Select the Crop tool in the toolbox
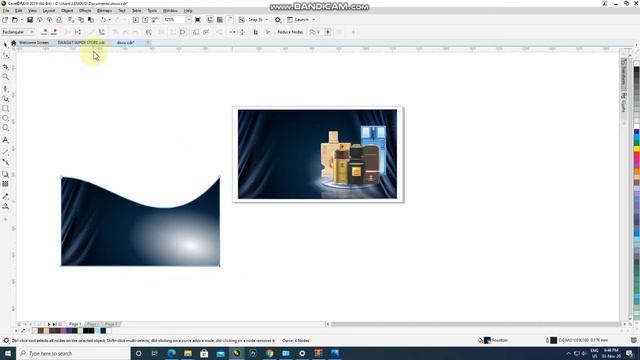Screen dimensions: 640x360 click(x=5, y=67)
